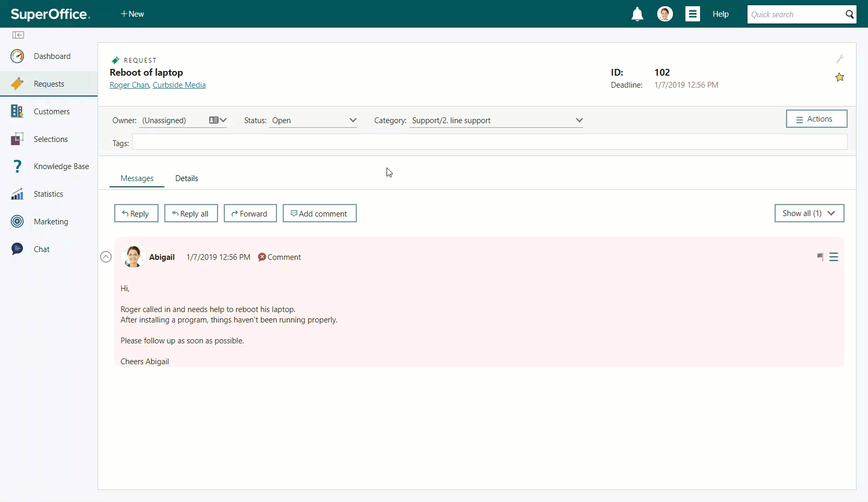Click the sender name Abigail
Viewport: 868px width, 502px height.
[162, 257]
